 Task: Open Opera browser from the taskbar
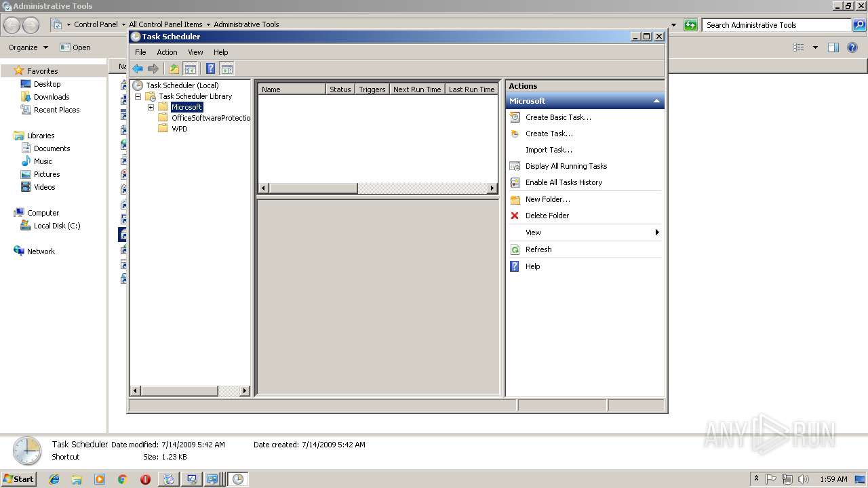click(145, 479)
